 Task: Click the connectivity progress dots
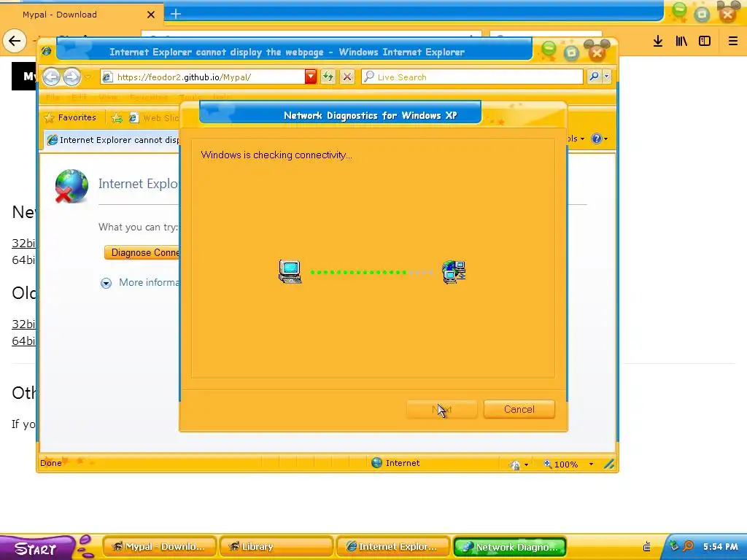[371, 273]
